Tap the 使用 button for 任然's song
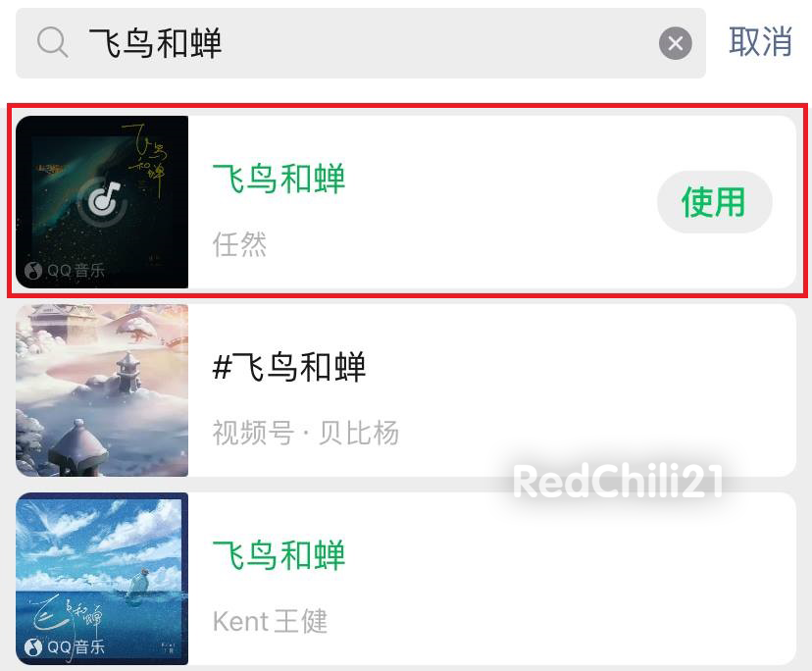The image size is (812, 671). pos(714,202)
